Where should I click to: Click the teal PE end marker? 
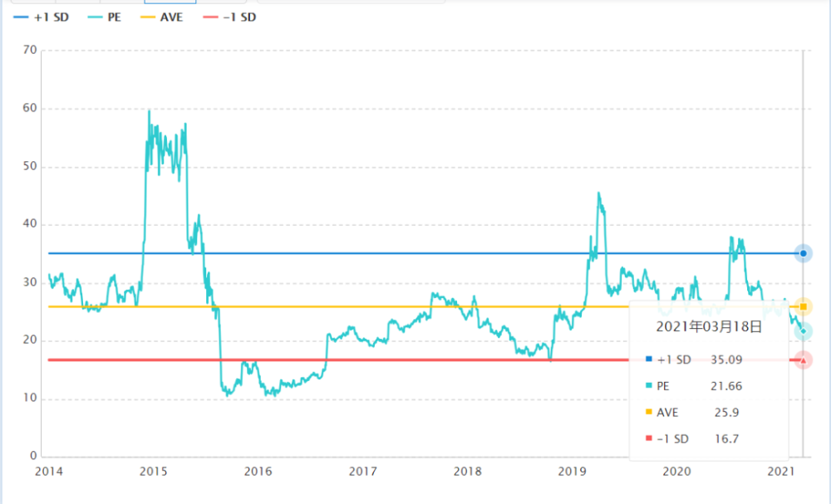(803, 331)
